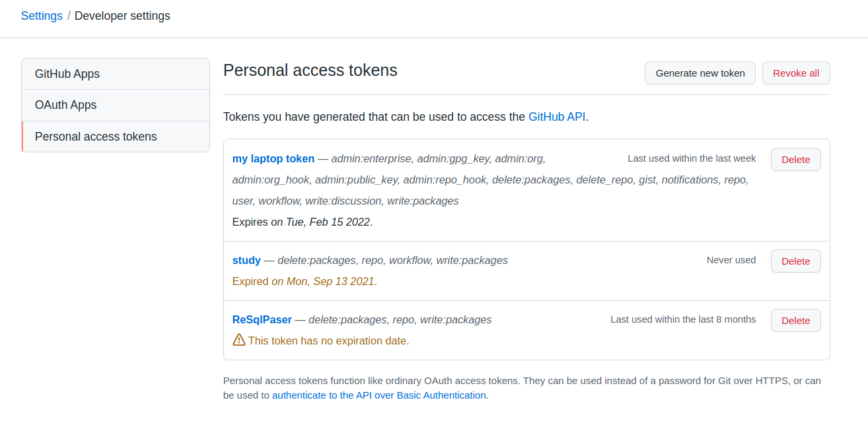Open the GitHub API link
The image size is (868, 423).
[557, 117]
